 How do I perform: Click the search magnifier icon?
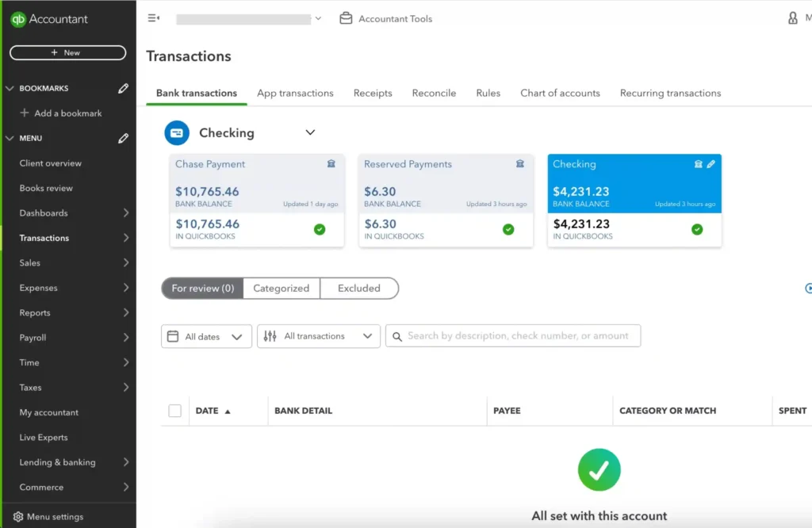click(397, 336)
